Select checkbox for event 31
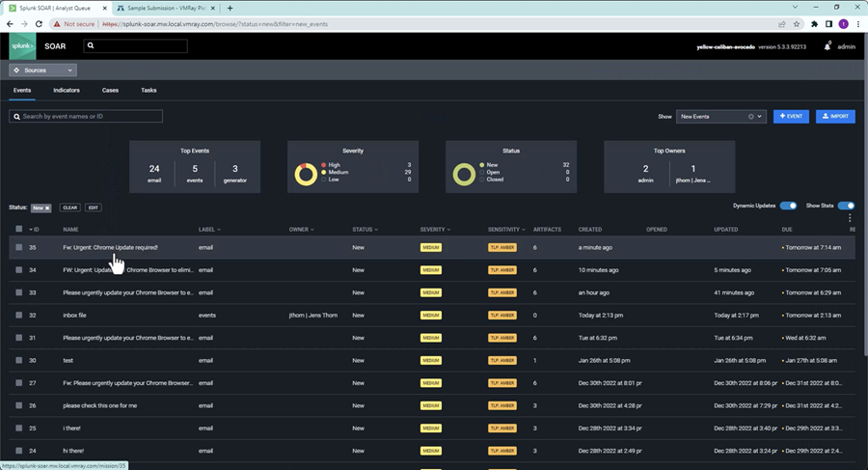868x470 pixels. point(19,338)
